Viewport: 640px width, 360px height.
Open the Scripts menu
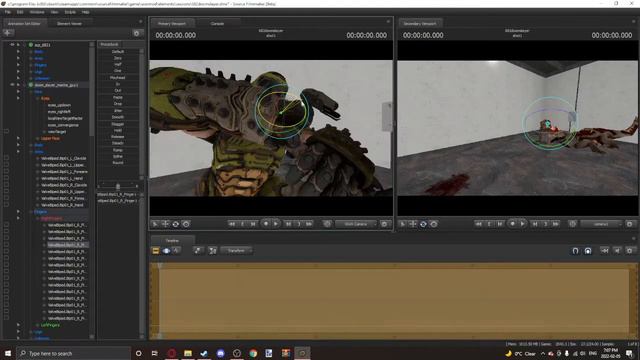point(70,12)
